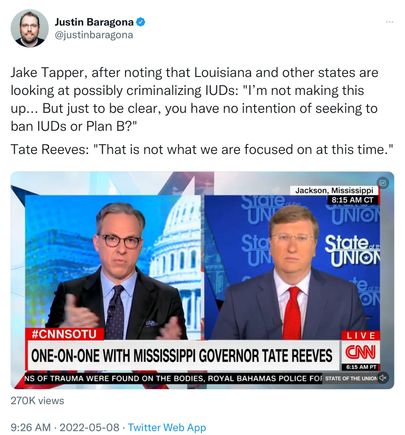The height and width of the screenshot is (435, 405).
Task: Open Justin Baragona's profile avatar
Action: tap(30, 29)
